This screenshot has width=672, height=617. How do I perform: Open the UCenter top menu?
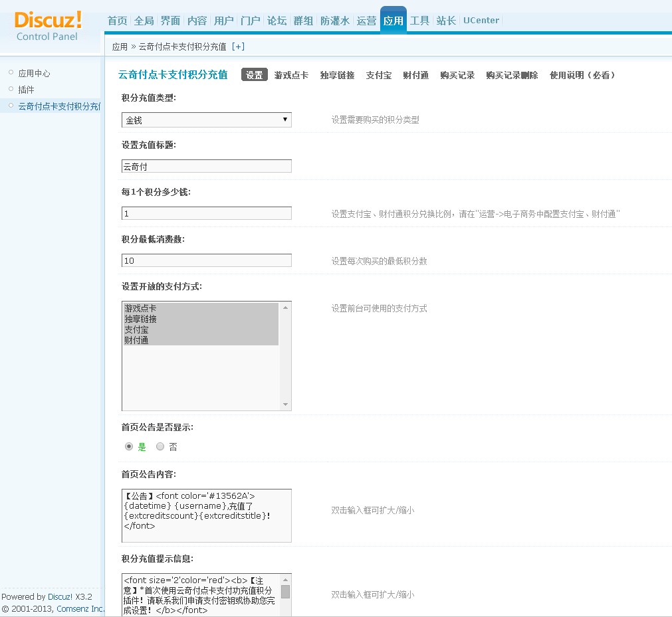[x=481, y=21]
